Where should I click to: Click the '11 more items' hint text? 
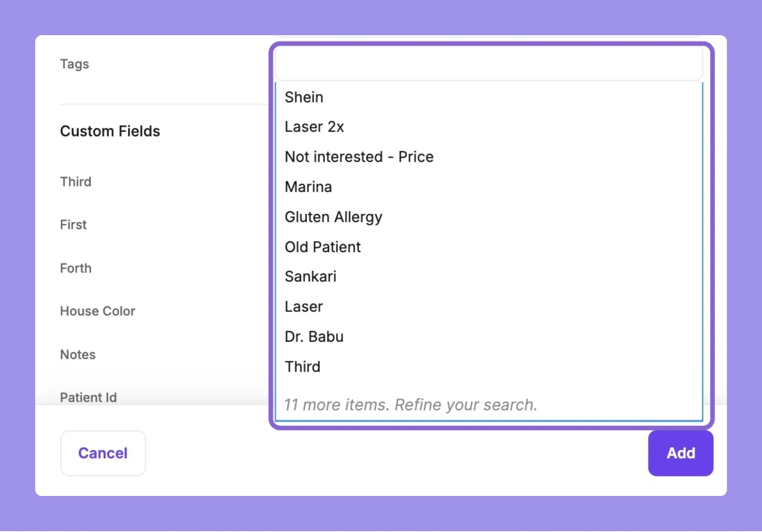pyautogui.click(x=410, y=404)
